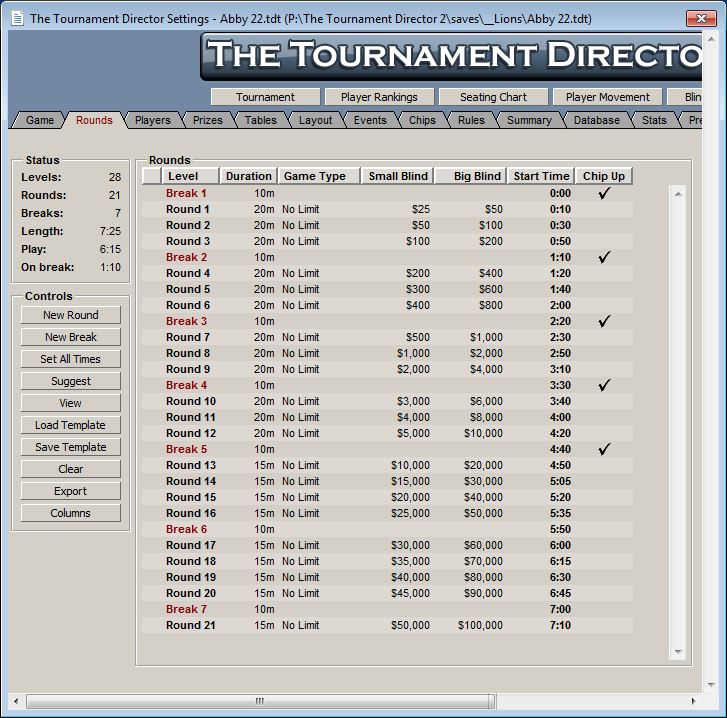The image size is (727, 718).
Task: Click Round 17 start time 6:00
Action: point(560,545)
